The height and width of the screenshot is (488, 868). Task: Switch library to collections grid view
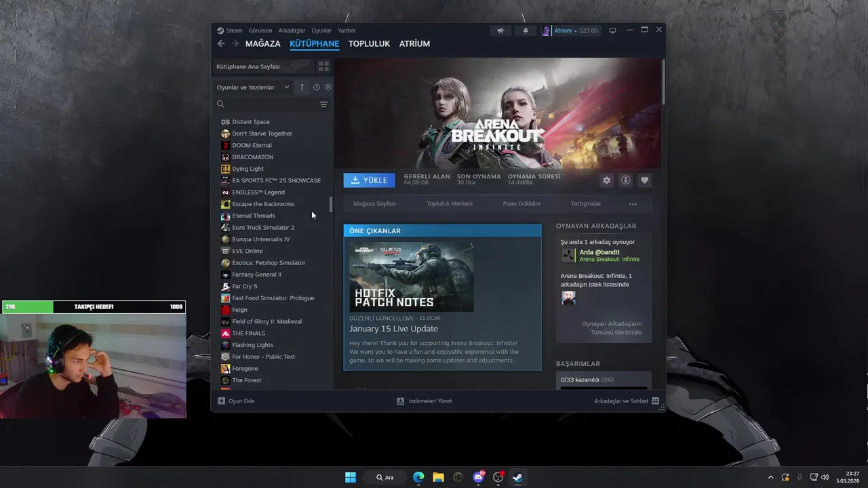coord(323,66)
